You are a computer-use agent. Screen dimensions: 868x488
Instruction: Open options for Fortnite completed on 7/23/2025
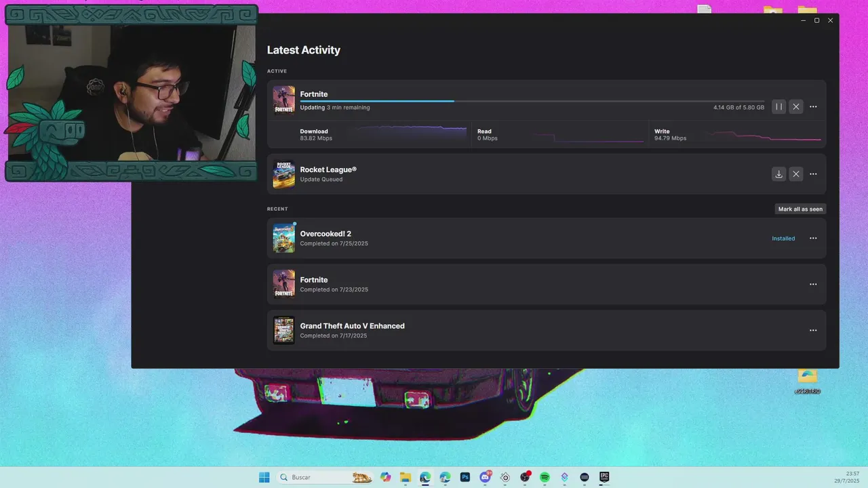pos(813,285)
